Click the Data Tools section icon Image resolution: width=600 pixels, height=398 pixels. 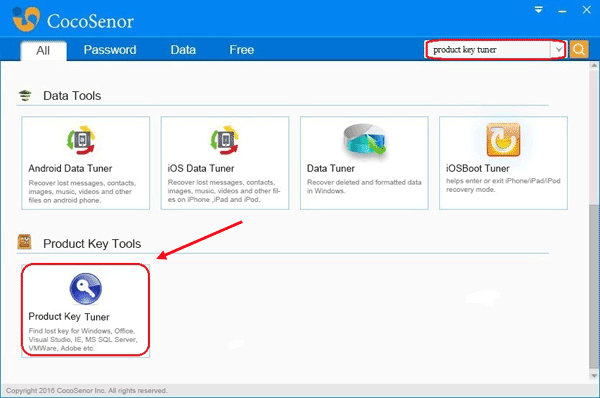pyautogui.click(x=25, y=95)
